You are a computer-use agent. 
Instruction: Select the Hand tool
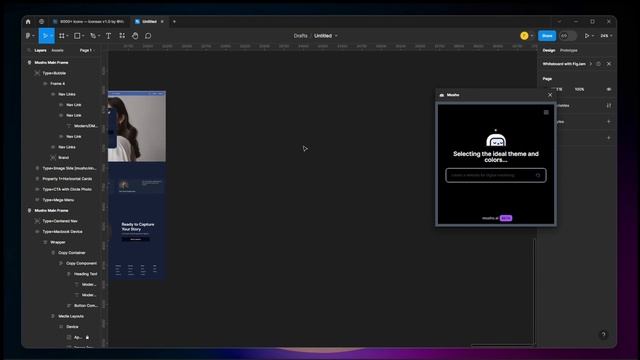pos(135,36)
